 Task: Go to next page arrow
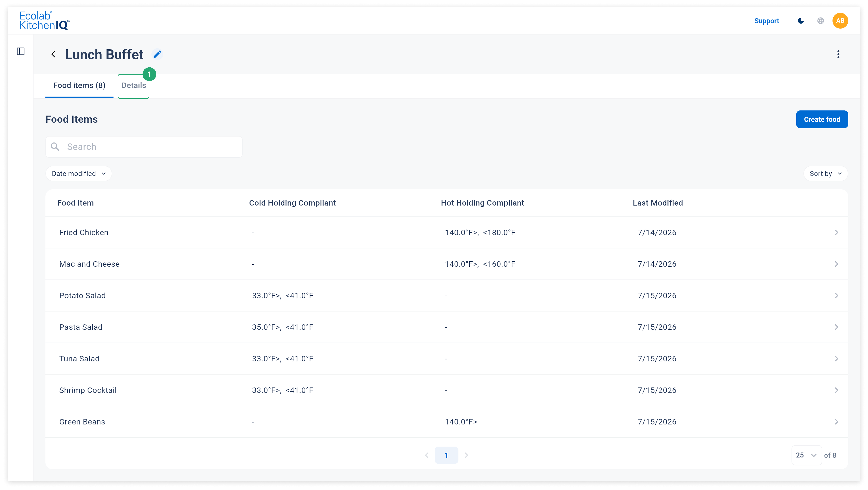click(466, 455)
